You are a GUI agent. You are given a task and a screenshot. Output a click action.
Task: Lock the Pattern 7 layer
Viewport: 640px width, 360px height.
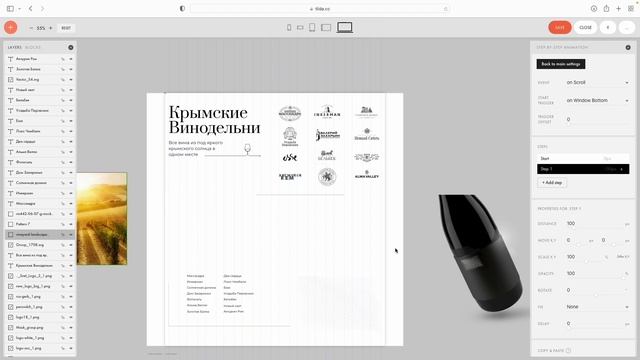tap(63, 224)
